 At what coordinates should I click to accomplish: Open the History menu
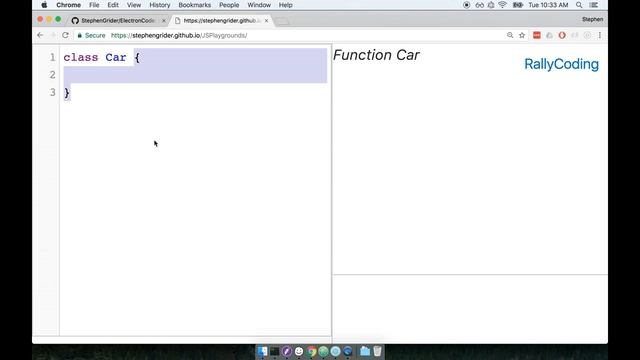(x=160, y=5)
